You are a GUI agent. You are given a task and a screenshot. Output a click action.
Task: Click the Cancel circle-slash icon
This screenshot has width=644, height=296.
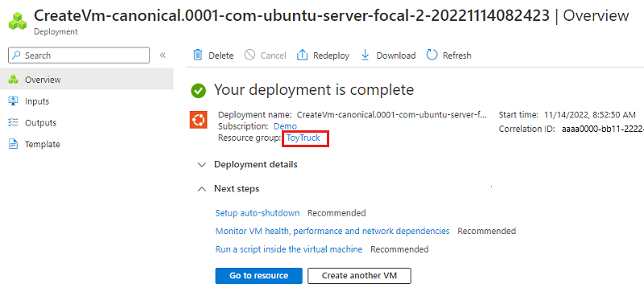(250, 55)
